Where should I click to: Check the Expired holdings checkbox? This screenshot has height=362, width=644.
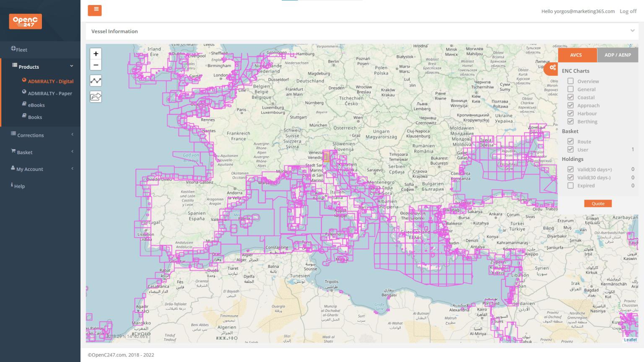point(571,185)
